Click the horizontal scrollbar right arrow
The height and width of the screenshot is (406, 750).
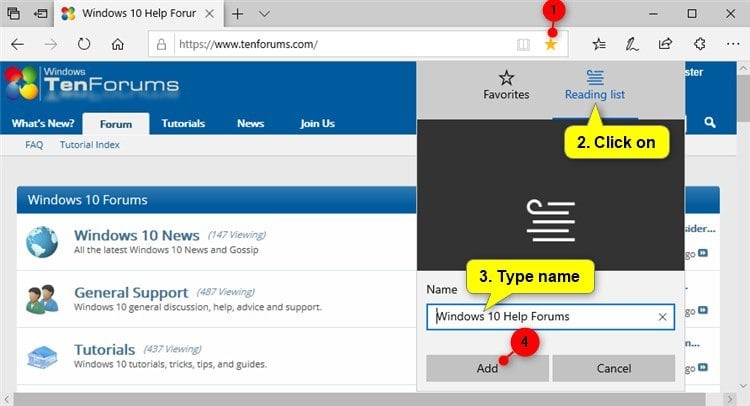coord(729,399)
